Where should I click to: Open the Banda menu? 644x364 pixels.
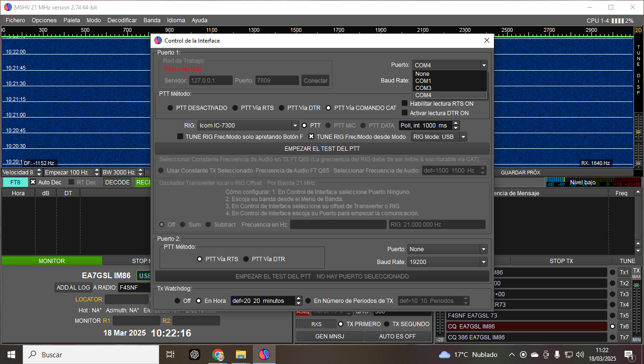pyautogui.click(x=152, y=20)
